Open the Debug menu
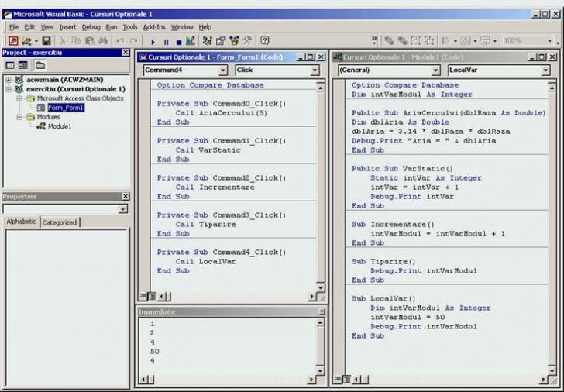 (91, 27)
